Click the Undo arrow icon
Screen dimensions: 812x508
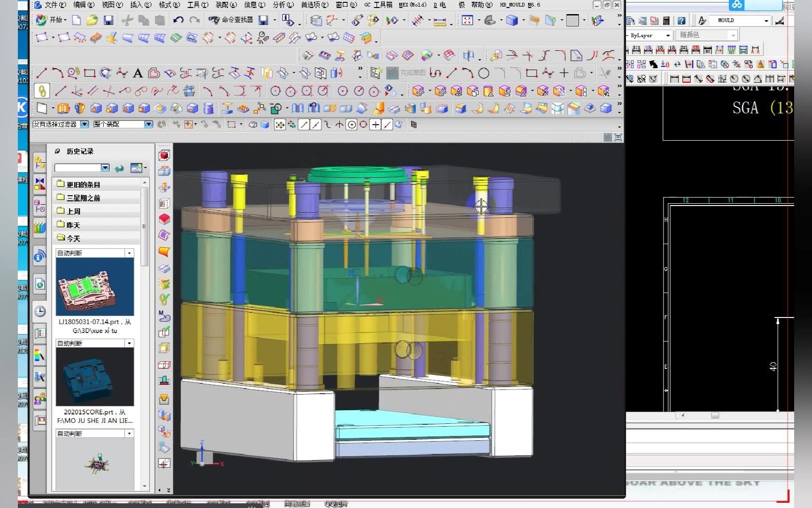coord(178,20)
